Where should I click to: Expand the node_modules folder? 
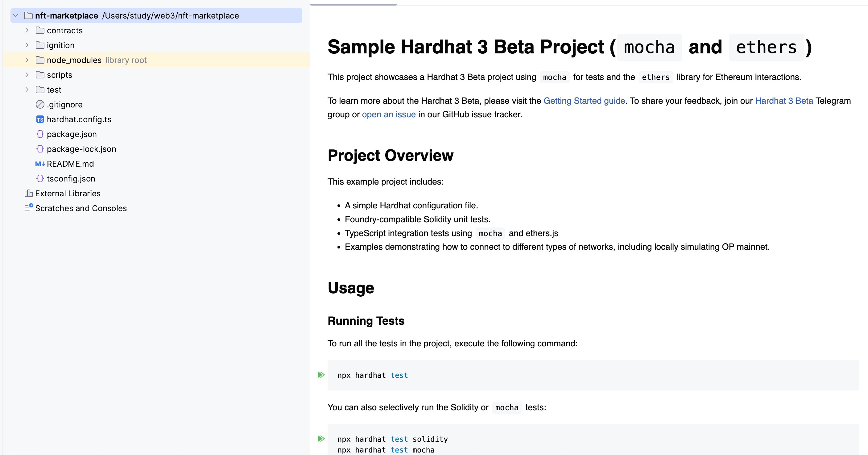27,60
